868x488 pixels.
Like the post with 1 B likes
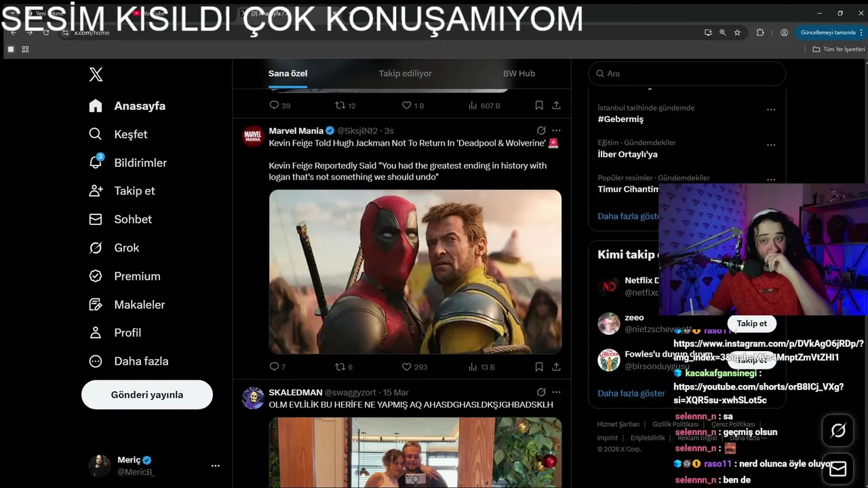413,105
